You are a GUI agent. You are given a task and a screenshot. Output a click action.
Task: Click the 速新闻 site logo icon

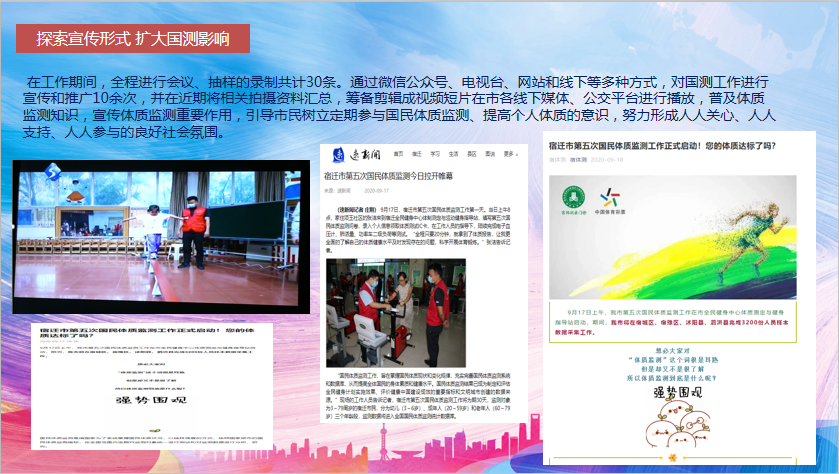(338, 155)
